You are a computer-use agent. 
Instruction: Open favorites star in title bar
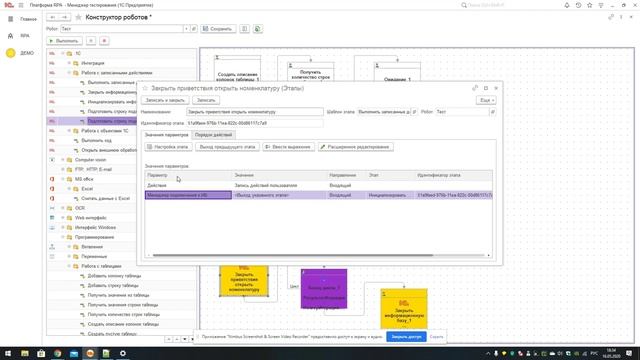(x=589, y=5)
